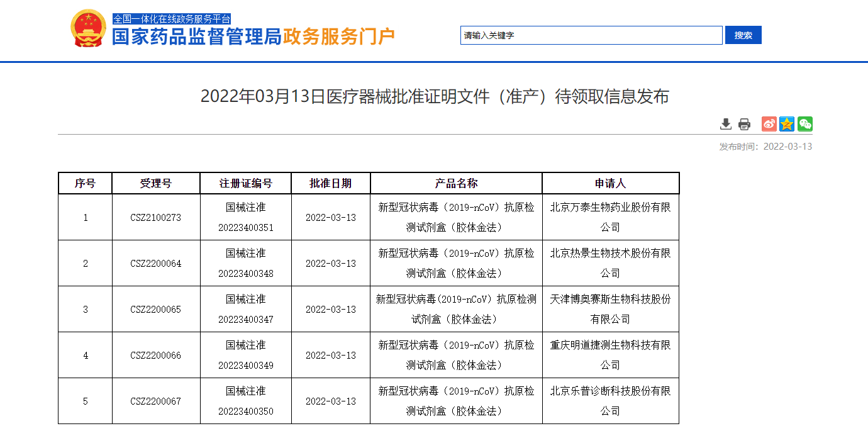Click the 搜索 search button
The width and height of the screenshot is (868, 443).
click(x=743, y=35)
